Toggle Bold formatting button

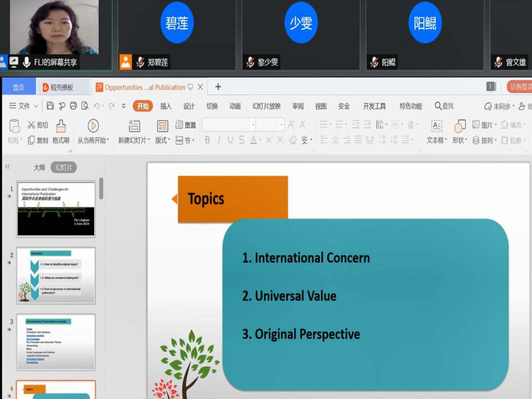[207, 140]
